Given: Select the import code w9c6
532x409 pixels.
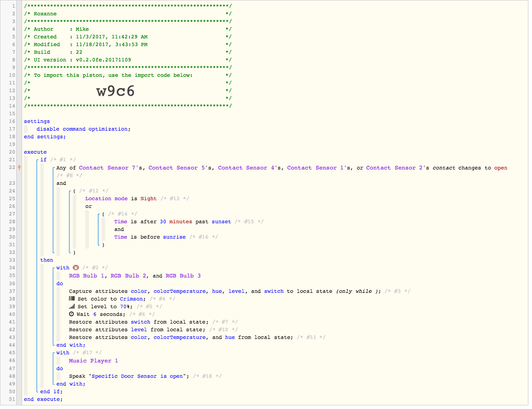Looking at the screenshot, I should [x=115, y=91].
